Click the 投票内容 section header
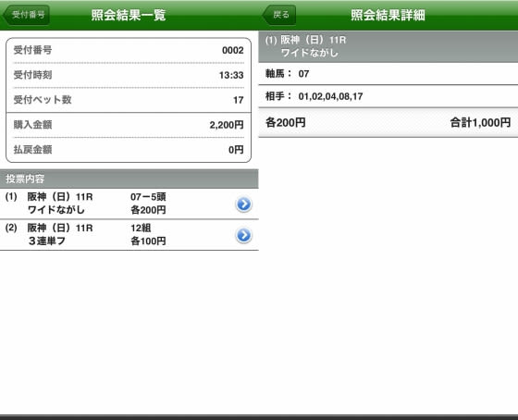The image size is (518, 420). (x=129, y=179)
